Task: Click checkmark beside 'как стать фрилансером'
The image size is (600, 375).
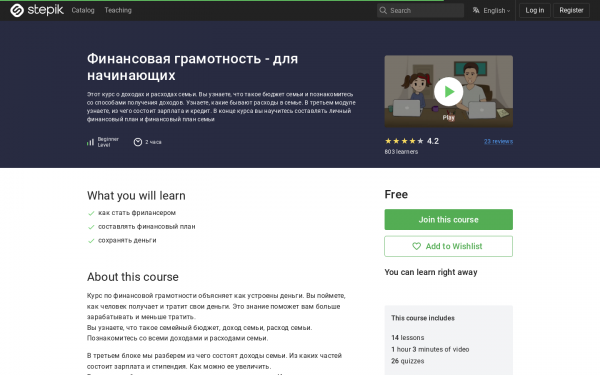Action: pyautogui.click(x=91, y=213)
